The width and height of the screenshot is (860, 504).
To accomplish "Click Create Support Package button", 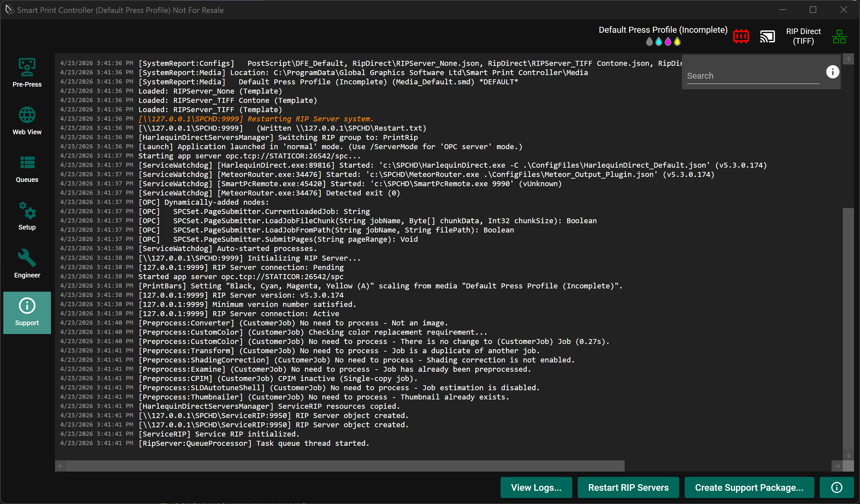I will point(749,488).
